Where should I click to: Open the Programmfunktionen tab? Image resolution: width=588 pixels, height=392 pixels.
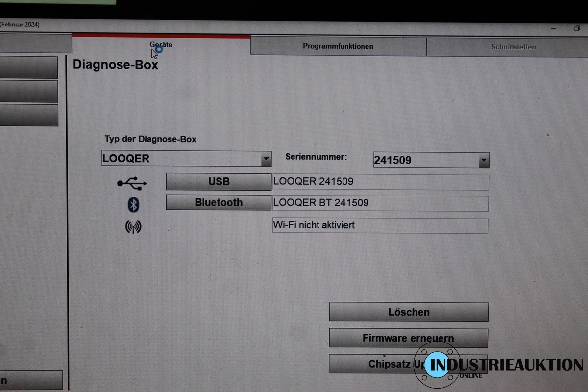pyautogui.click(x=338, y=47)
